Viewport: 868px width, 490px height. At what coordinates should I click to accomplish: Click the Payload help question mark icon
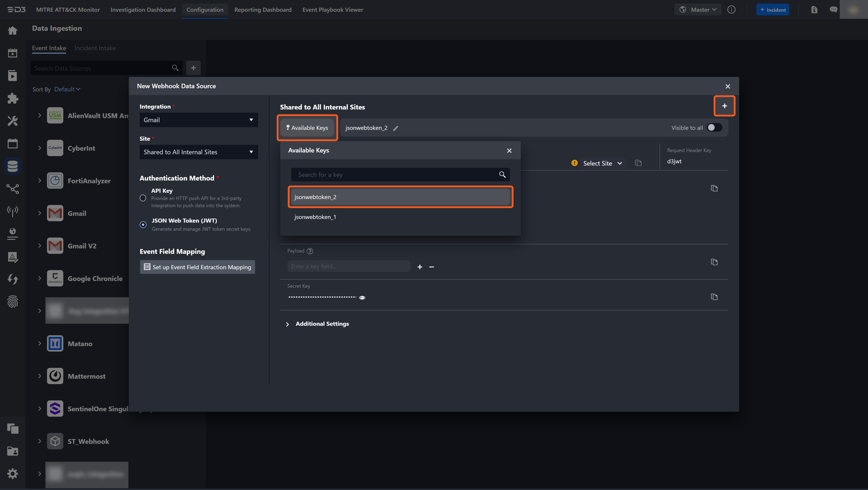pyautogui.click(x=310, y=251)
